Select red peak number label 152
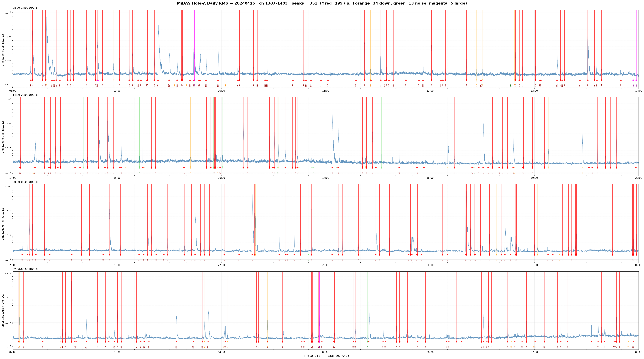This screenshot has width=644, height=359. pyautogui.click(x=399, y=173)
